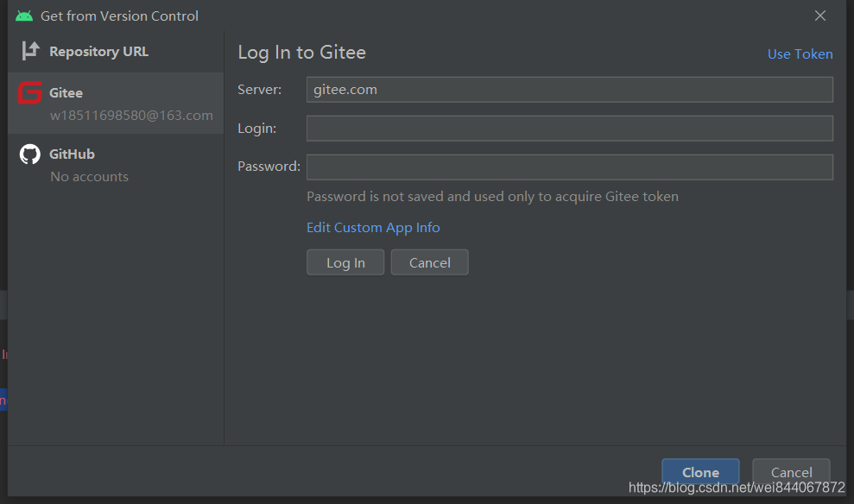The width and height of the screenshot is (854, 504).
Task: Focus the Password input field
Action: click(570, 167)
